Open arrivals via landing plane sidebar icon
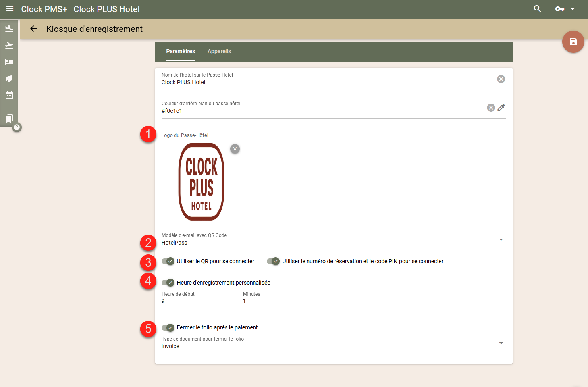Viewport: 588px width, 387px height. (9, 28)
